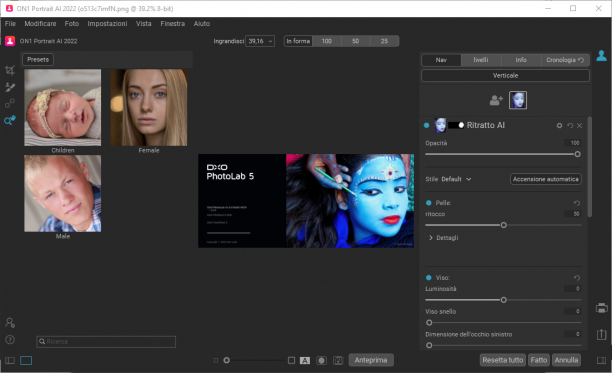Image resolution: width=612 pixels, height=373 pixels.
Task: Toggle the show mask circle icon
Action: pyautogui.click(x=321, y=360)
